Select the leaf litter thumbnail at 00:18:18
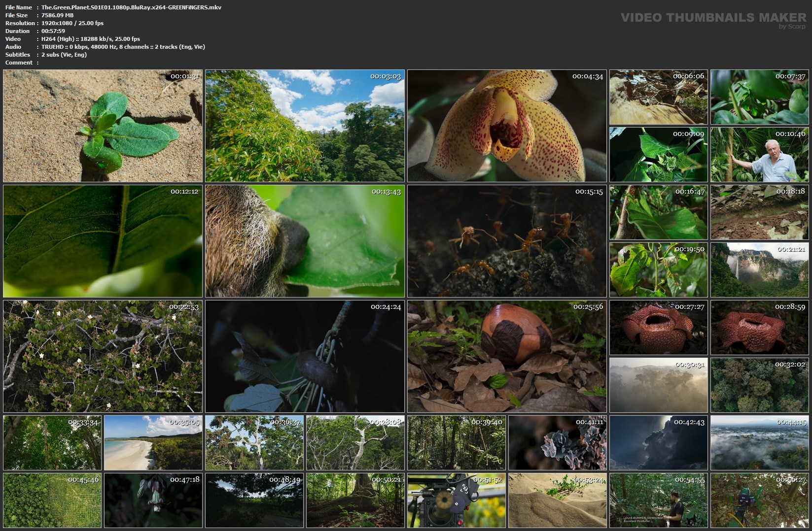The height and width of the screenshot is (531, 812). (760, 212)
